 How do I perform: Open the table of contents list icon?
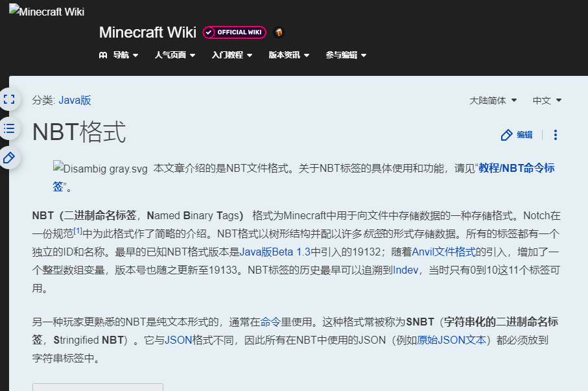coord(9,128)
